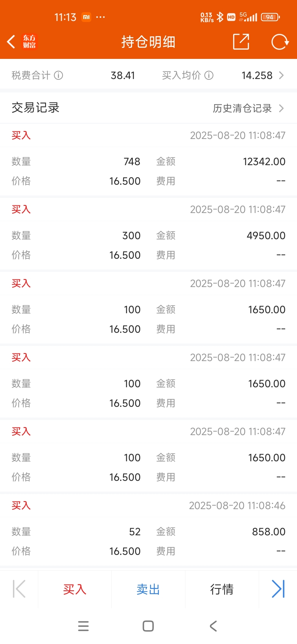This screenshot has height=644, width=297.
Task: Tap the 东方财富 logo
Action: click(x=29, y=42)
